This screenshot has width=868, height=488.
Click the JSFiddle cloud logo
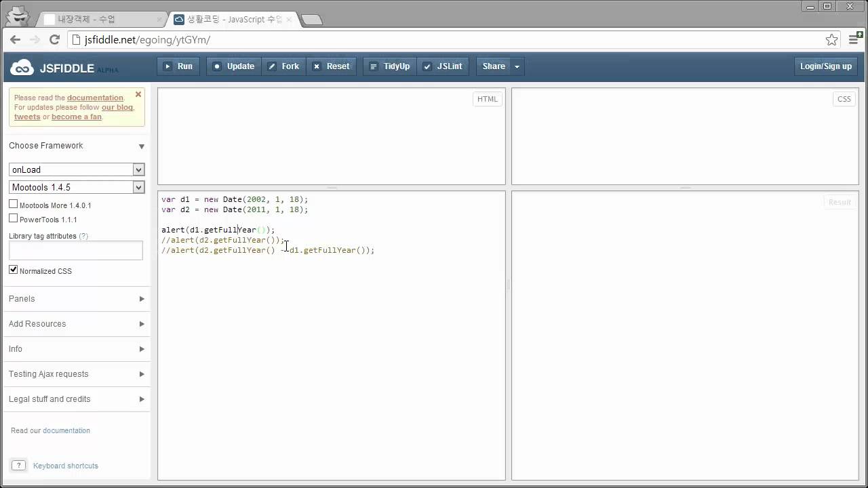(x=22, y=67)
